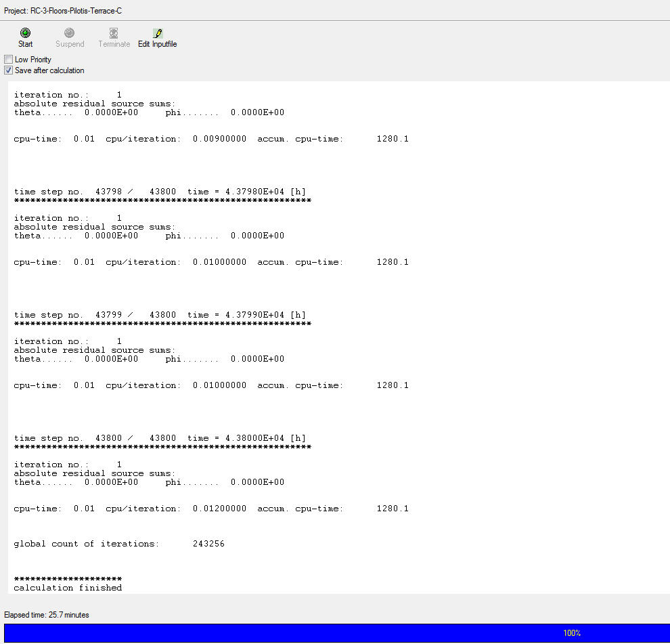Click the 100% text on progress bar
This screenshot has width=670, height=644.
click(x=572, y=633)
